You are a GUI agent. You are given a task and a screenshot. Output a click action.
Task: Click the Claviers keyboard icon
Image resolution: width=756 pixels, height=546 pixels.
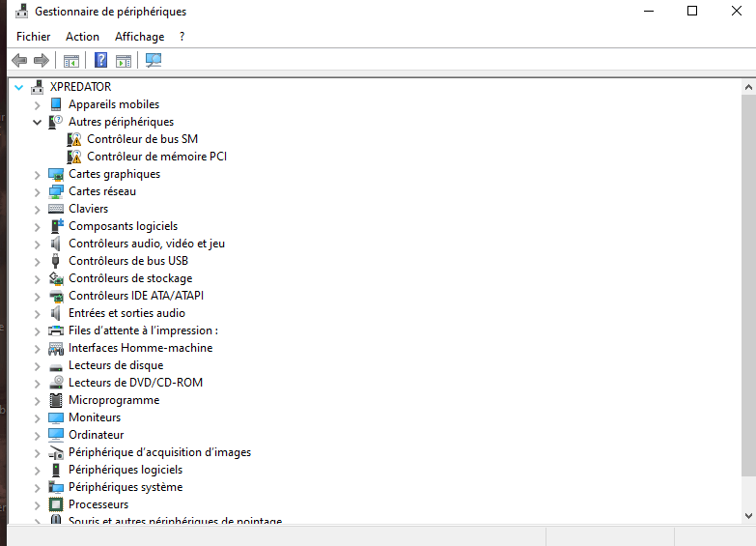[x=56, y=209]
